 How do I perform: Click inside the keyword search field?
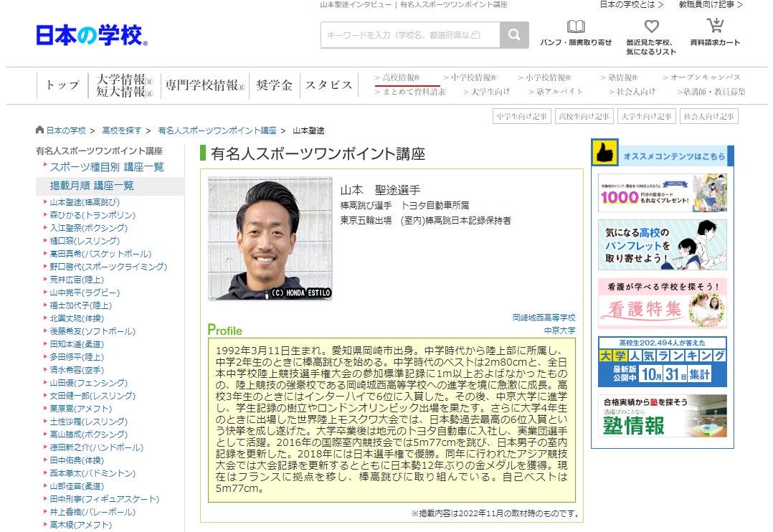pyautogui.click(x=409, y=34)
